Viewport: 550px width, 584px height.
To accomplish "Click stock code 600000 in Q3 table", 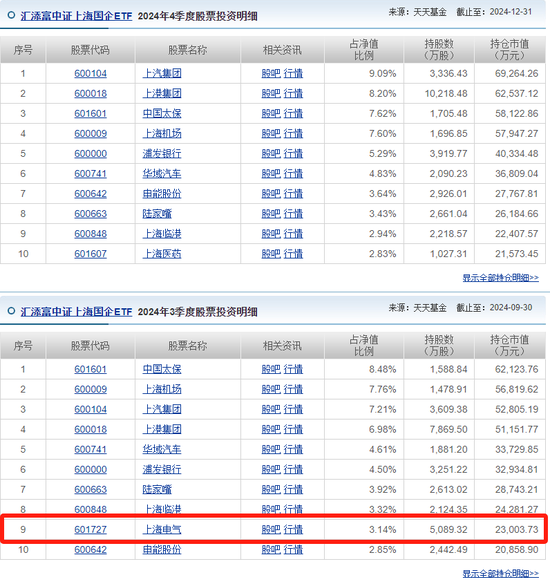I will tap(90, 470).
